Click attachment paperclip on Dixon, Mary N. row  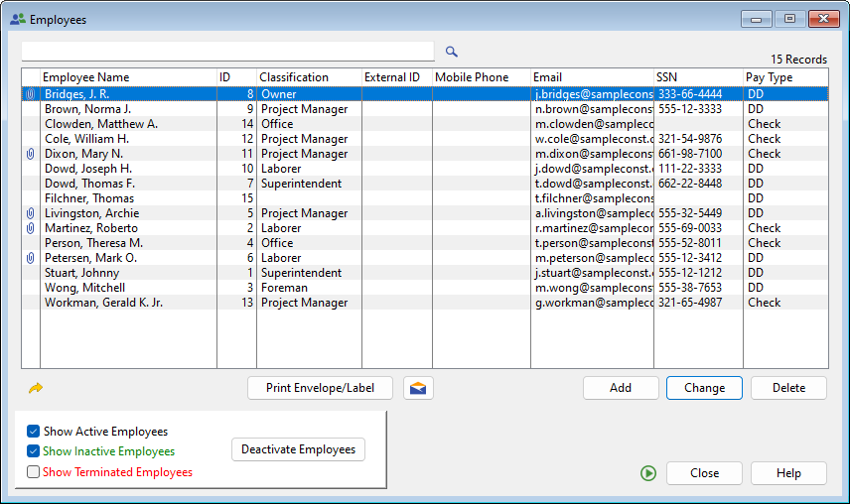pos(30,154)
